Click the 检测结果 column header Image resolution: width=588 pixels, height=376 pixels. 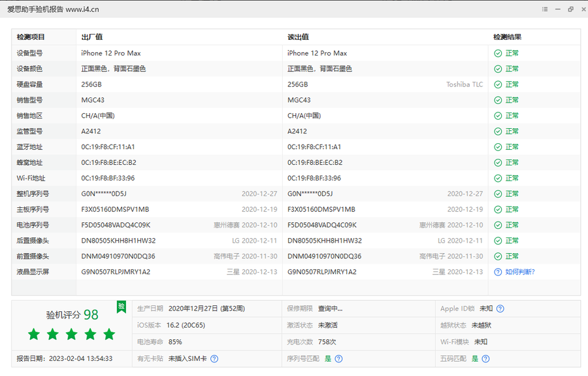[507, 37]
